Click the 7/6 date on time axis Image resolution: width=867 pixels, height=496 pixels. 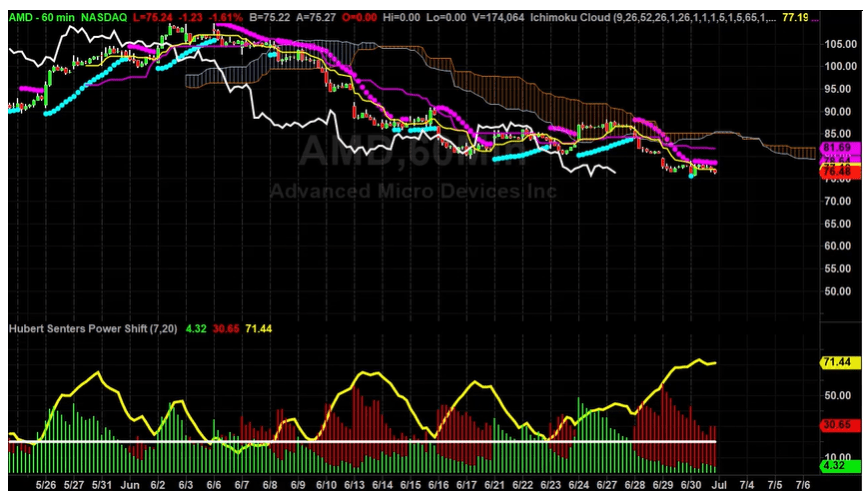(x=802, y=485)
